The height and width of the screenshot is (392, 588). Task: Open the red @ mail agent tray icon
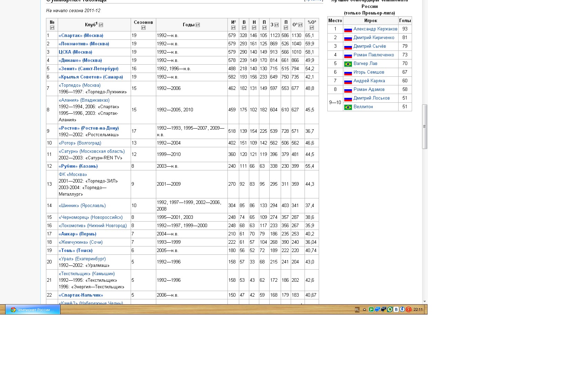tap(409, 309)
